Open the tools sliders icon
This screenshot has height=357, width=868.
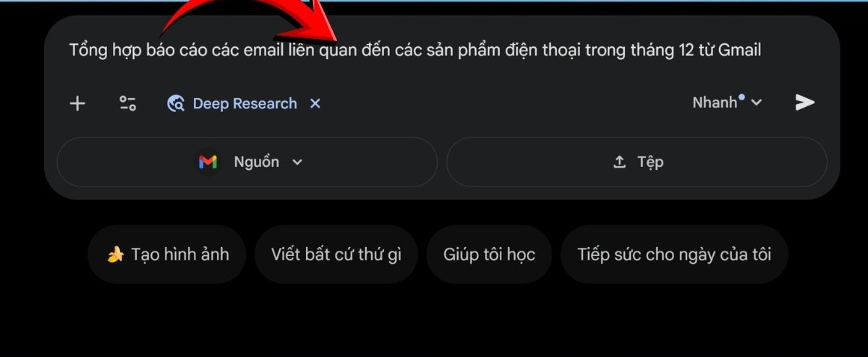click(x=127, y=103)
